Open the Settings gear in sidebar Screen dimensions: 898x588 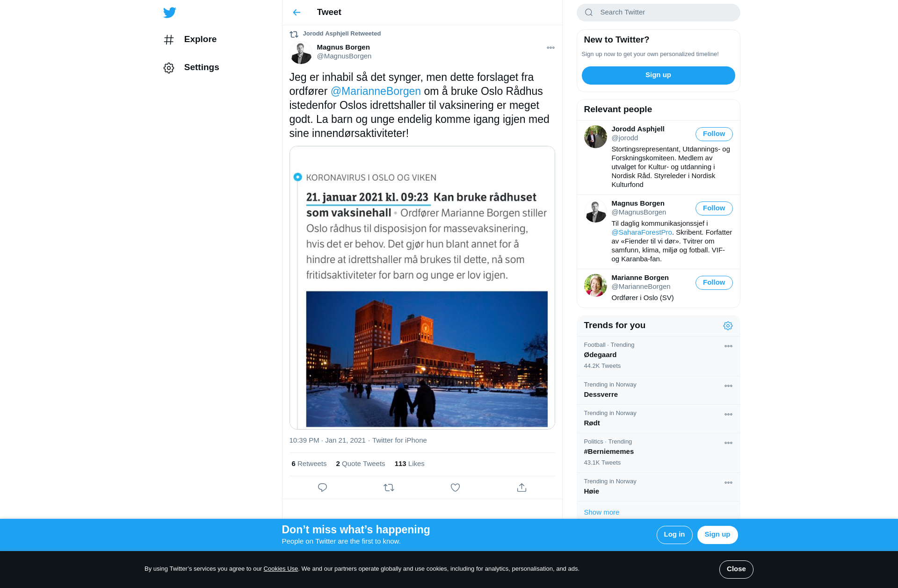tap(169, 68)
